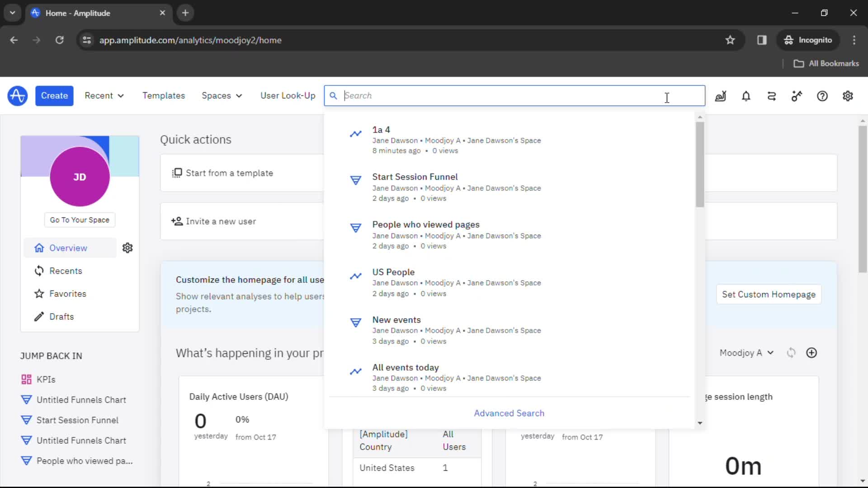
Task: Open the help question mark icon
Action: point(822,96)
